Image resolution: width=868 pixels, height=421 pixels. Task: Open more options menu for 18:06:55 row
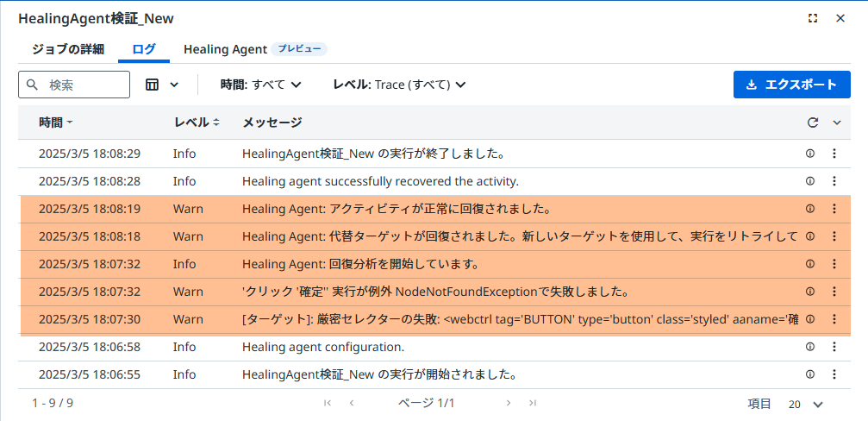click(834, 375)
